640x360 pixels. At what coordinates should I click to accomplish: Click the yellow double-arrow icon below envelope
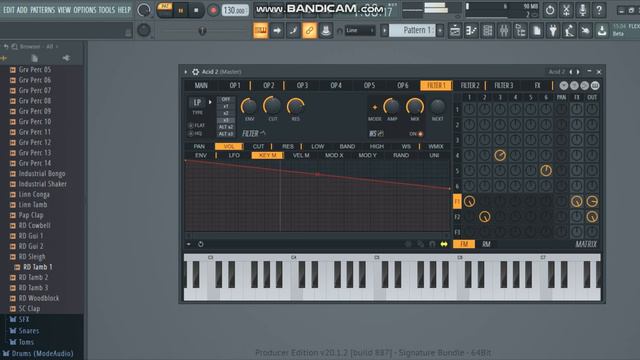pyautogui.click(x=444, y=244)
